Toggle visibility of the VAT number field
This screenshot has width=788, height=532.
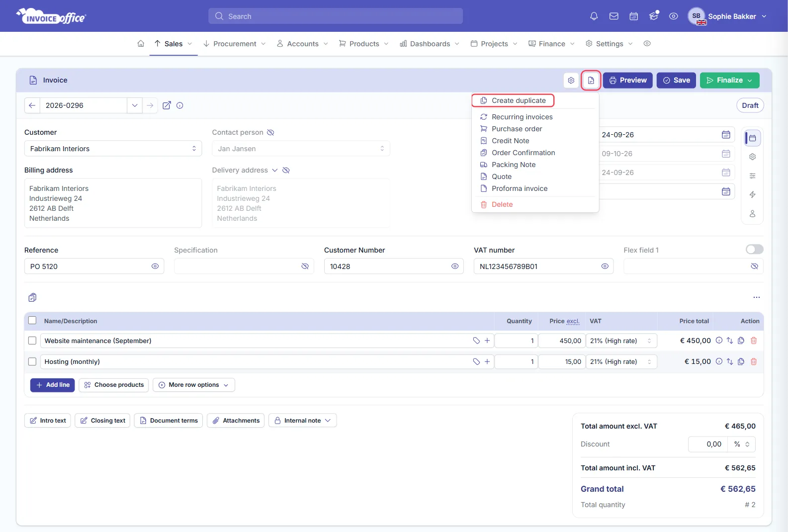click(605, 266)
